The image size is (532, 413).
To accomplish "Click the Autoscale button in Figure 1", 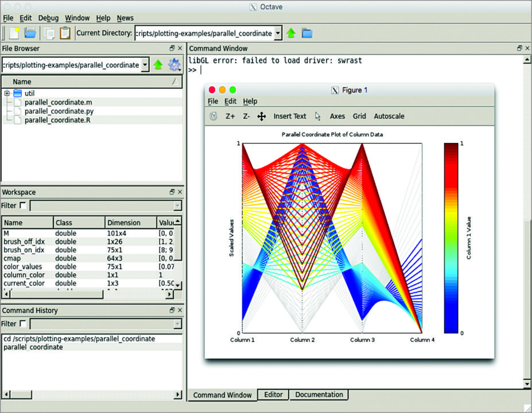I will point(389,116).
